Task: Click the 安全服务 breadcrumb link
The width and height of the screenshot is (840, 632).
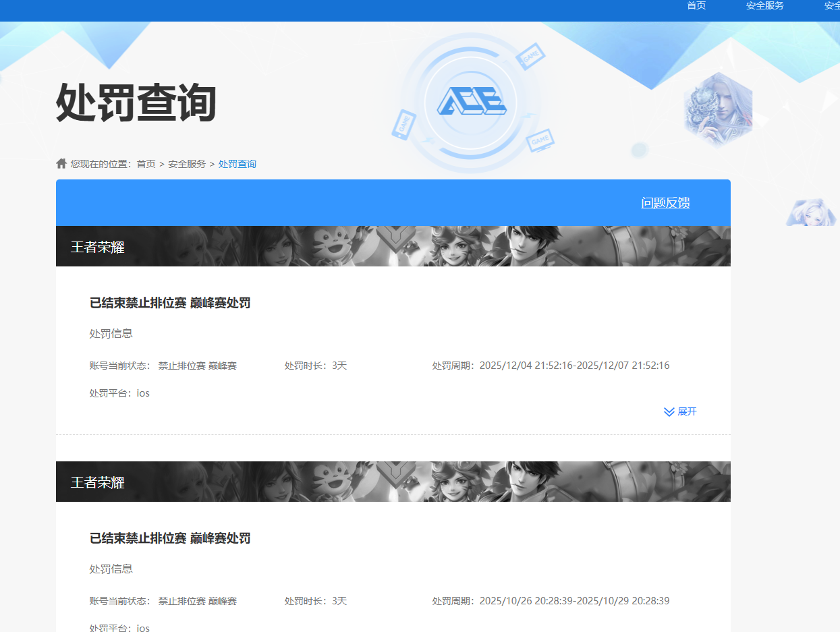Action: (187, 164)
